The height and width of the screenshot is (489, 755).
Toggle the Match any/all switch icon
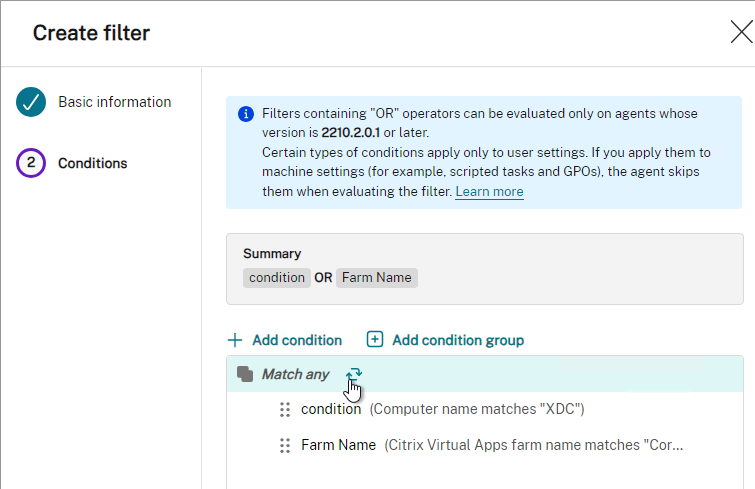(x=354, y=374)
